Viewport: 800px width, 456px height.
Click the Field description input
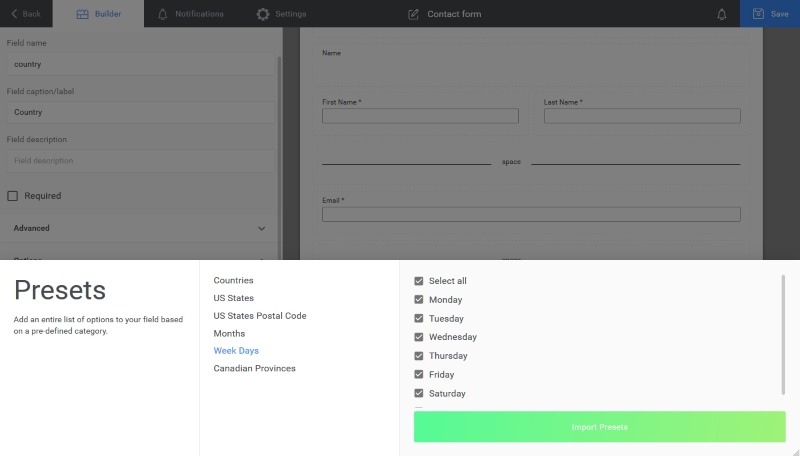tap(140, 161)
